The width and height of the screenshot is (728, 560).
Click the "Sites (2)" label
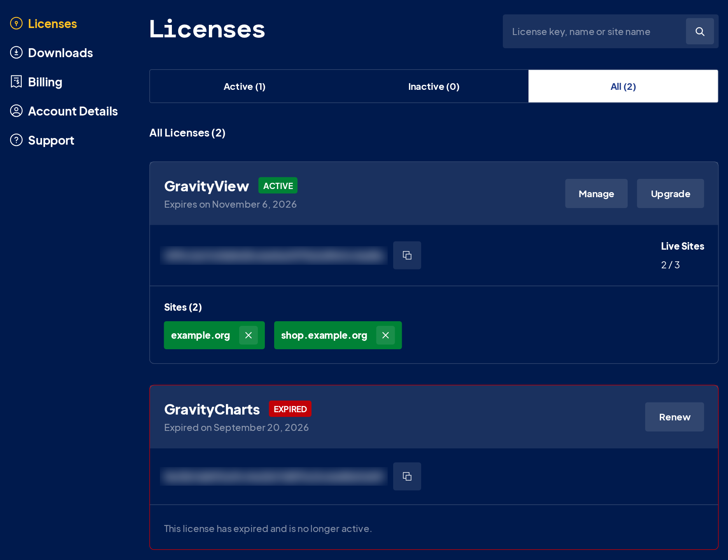(x=183, y=307)
